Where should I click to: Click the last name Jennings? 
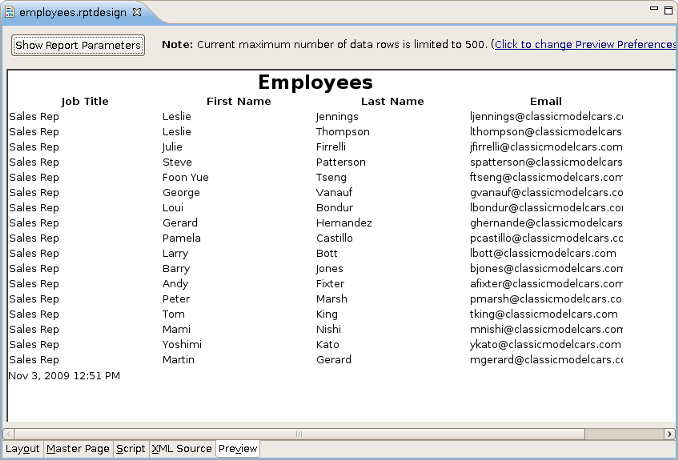[x=337, y=117]
